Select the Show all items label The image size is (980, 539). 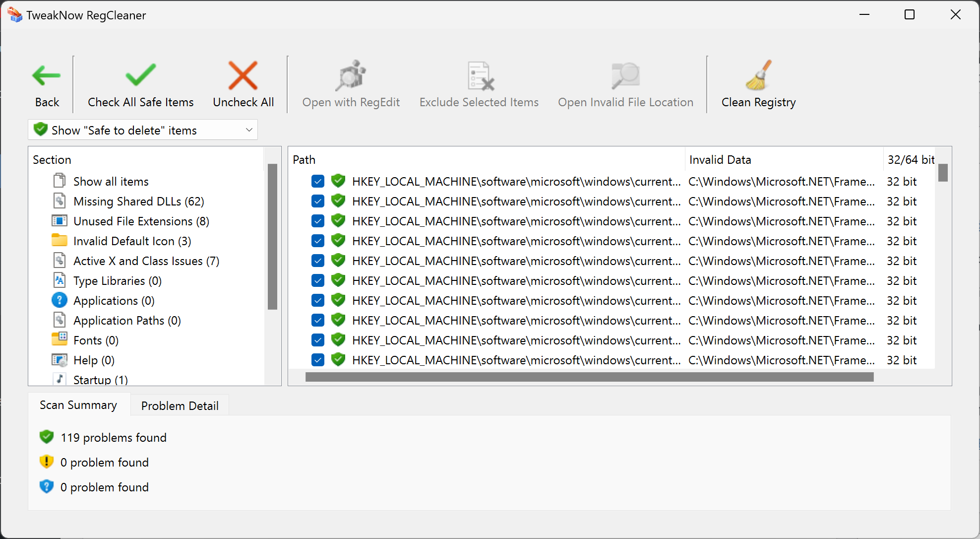[111, 181]
